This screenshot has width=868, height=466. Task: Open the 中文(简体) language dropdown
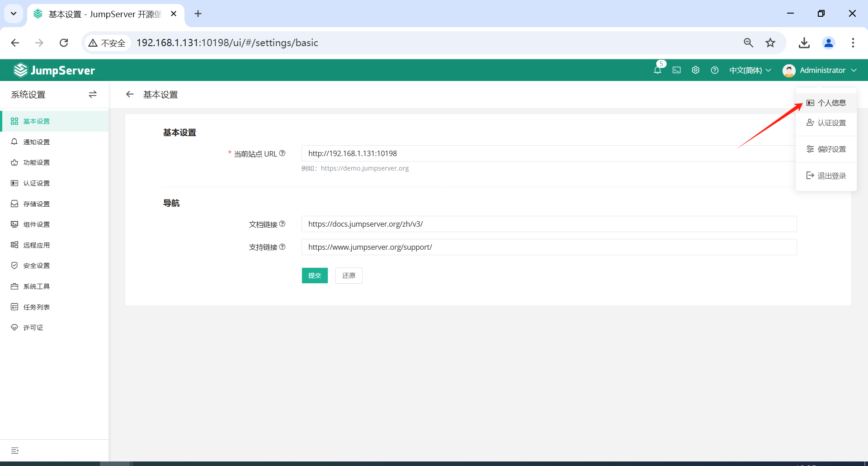pyautogui.click(x=750, y=70)
